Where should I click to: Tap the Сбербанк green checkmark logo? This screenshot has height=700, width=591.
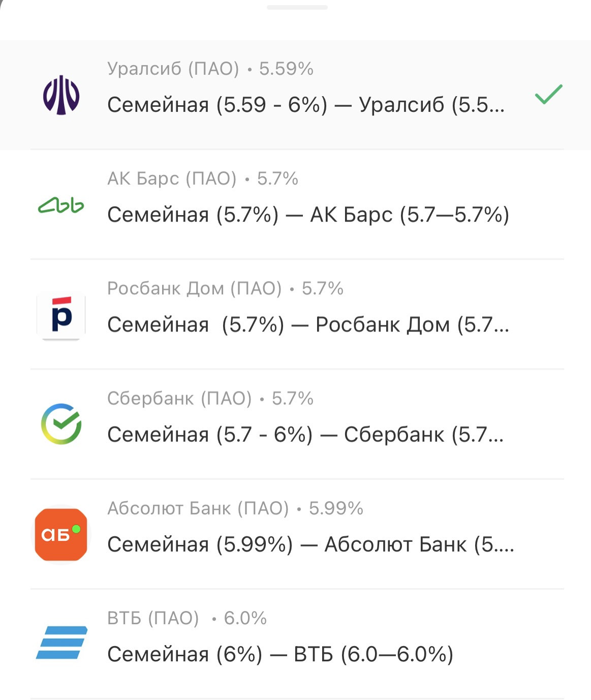[x=61, y=424]
